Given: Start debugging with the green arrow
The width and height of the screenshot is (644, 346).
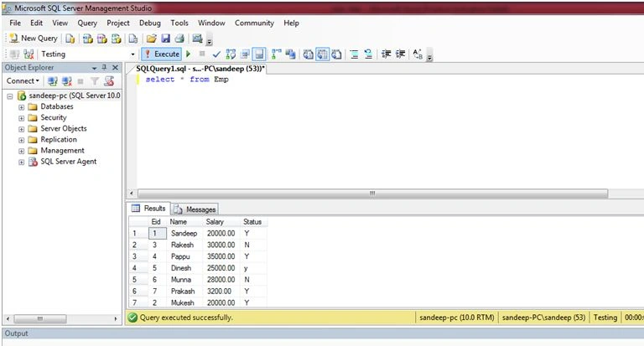Looking at the screenshot, I should click(x=189, y=54).
